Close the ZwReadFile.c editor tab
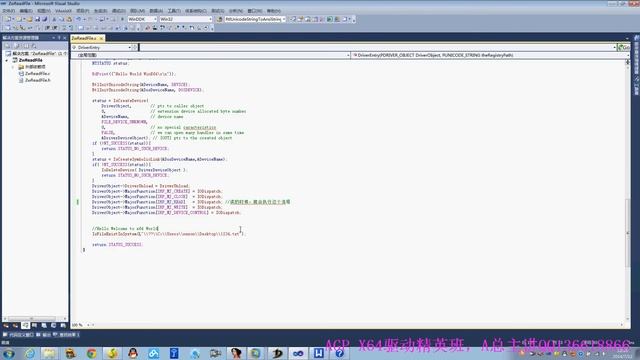 coord(101,38)
